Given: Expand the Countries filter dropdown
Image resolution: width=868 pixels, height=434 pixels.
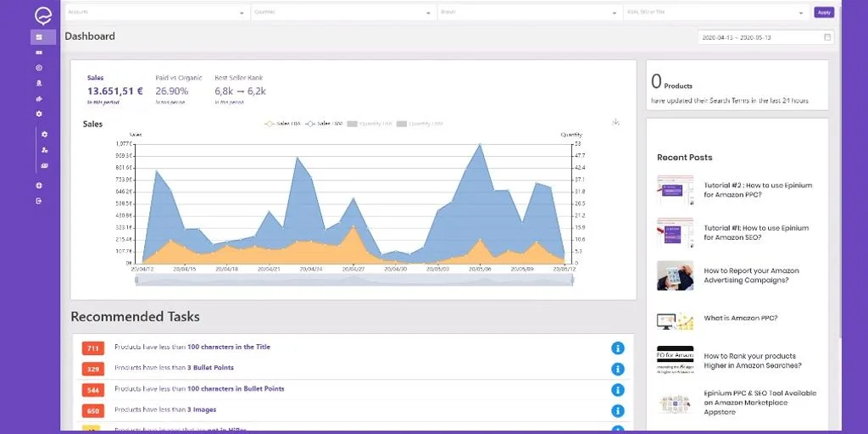Looking at the screenshot, I should pos(342,12).
